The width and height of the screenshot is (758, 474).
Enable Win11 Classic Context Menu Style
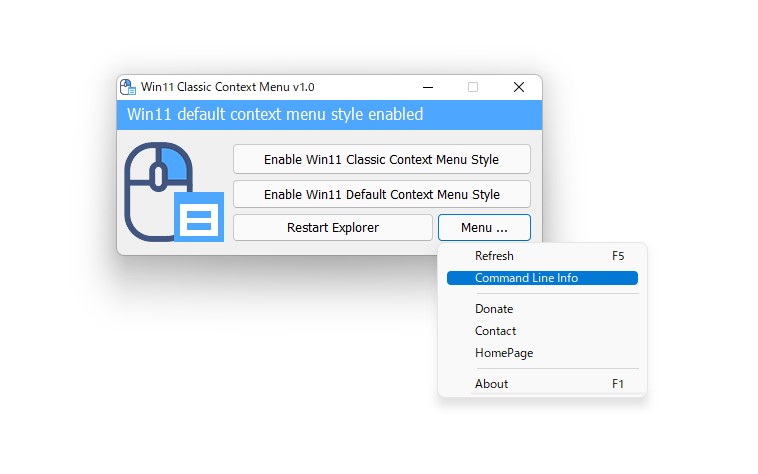tap(381, 159)
